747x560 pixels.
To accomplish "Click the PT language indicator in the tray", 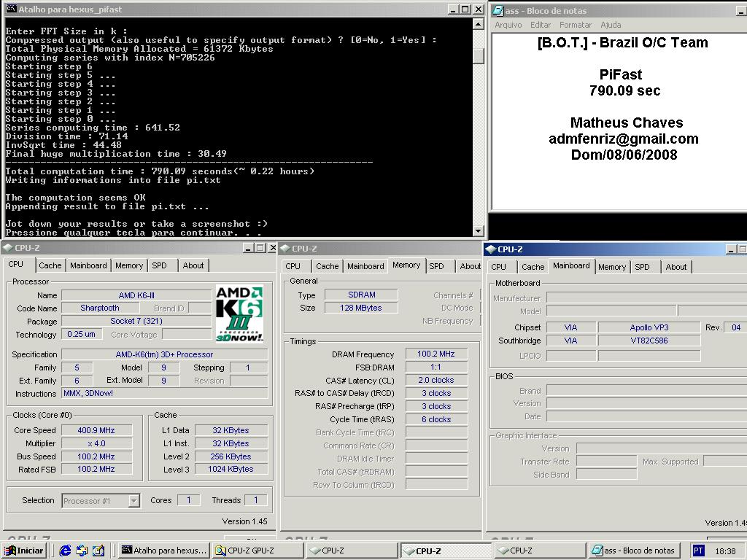I will tap(698, 551).
